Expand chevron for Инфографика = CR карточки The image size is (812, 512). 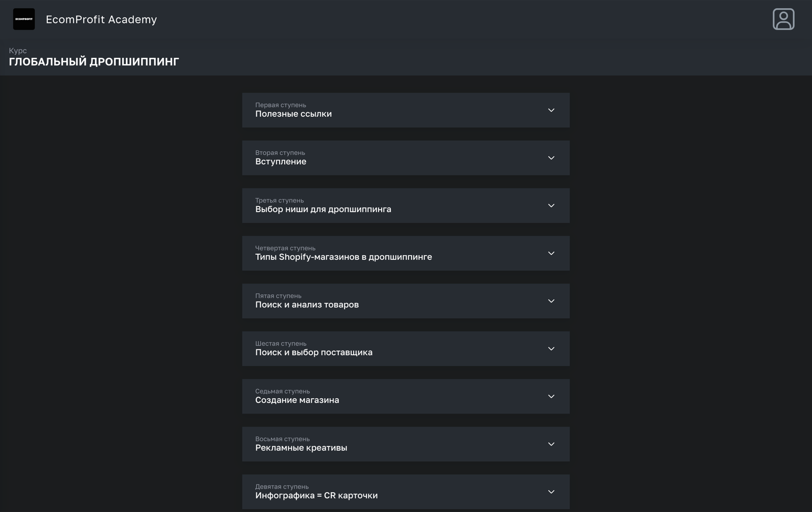pyautogui.click(x=551, y=492)
